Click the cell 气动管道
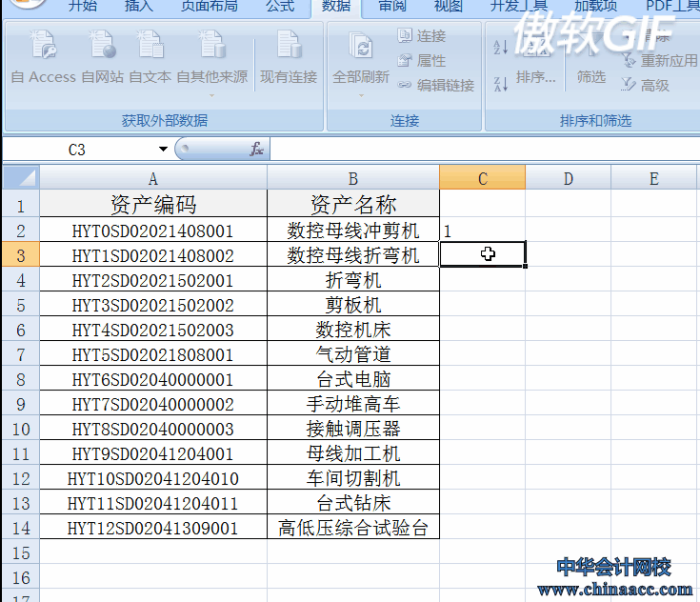Screen dimensions: 700x602 353,354
